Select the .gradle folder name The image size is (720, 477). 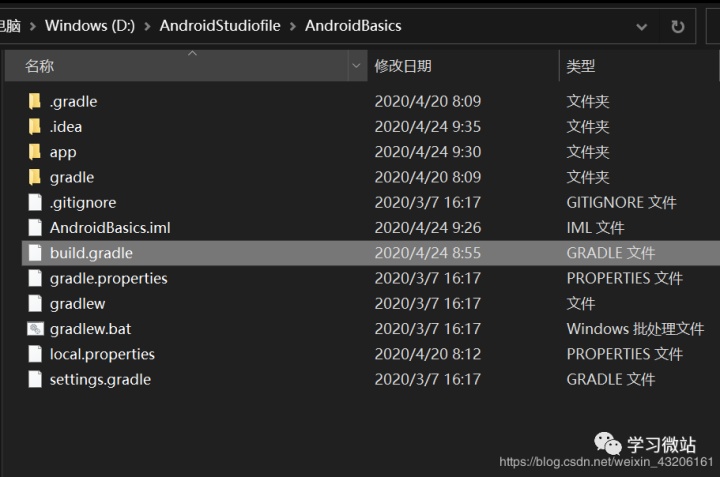(73, 102)
